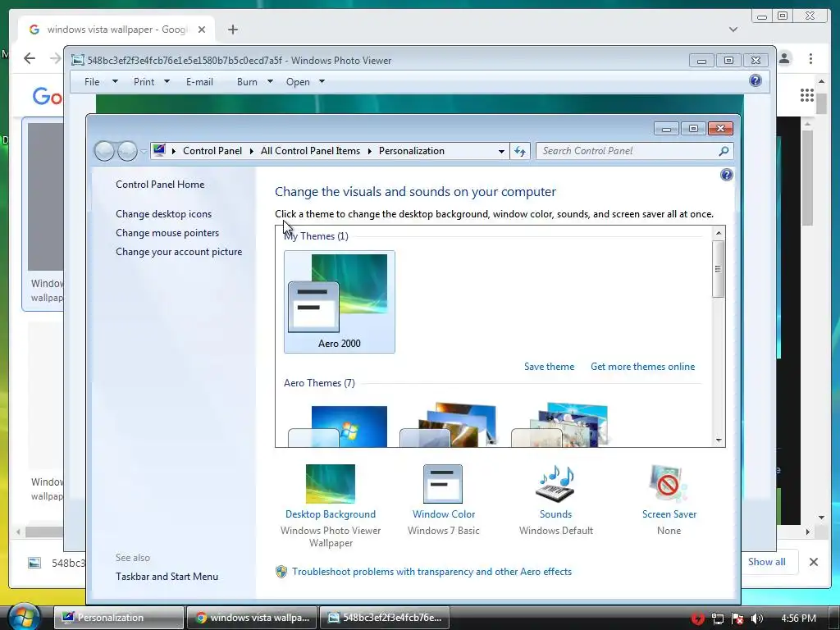Click Change your account picture
The image size is (840, 630).
(x=178, y=252)
